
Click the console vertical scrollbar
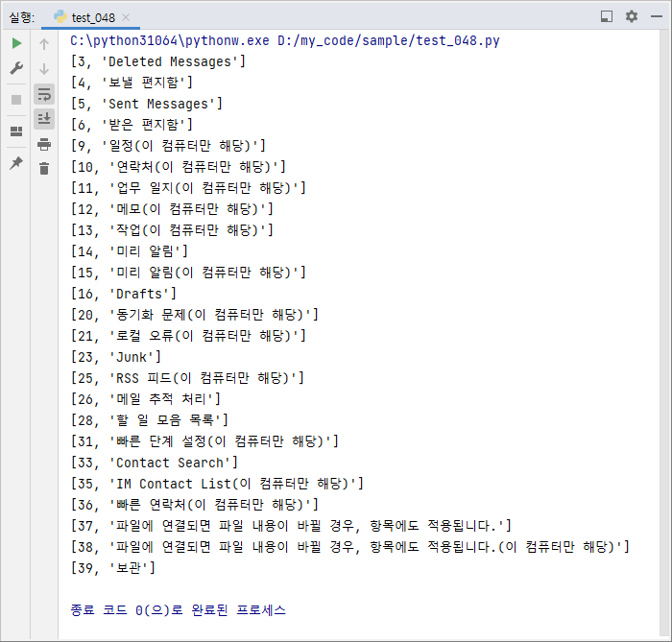(x=664, y=333)
